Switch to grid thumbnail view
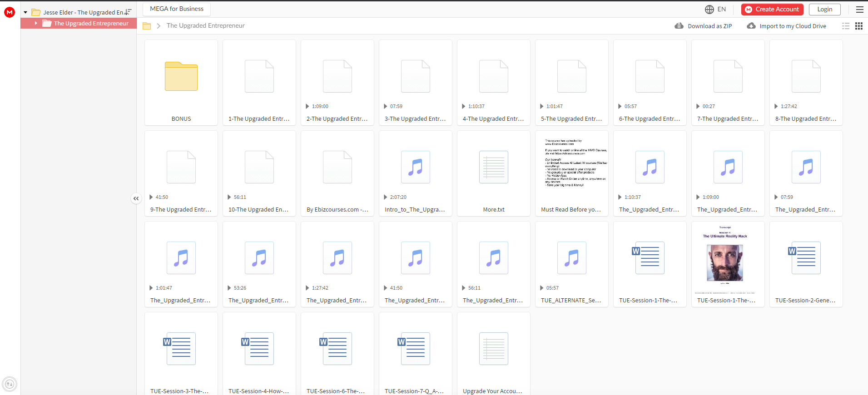Image resolution: width=868 pixels, height=395 pixels. [859, 26]
